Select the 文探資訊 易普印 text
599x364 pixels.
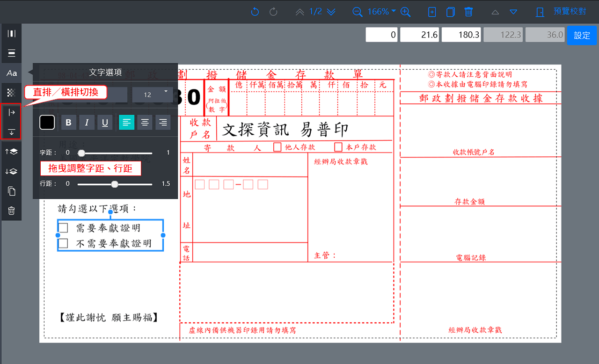coord(285,130)
